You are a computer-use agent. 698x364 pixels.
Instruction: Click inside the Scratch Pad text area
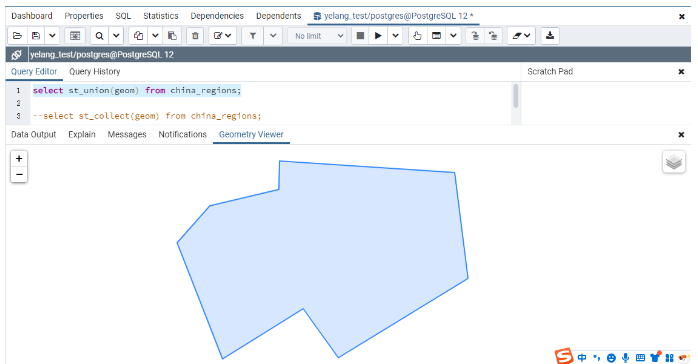606,103
